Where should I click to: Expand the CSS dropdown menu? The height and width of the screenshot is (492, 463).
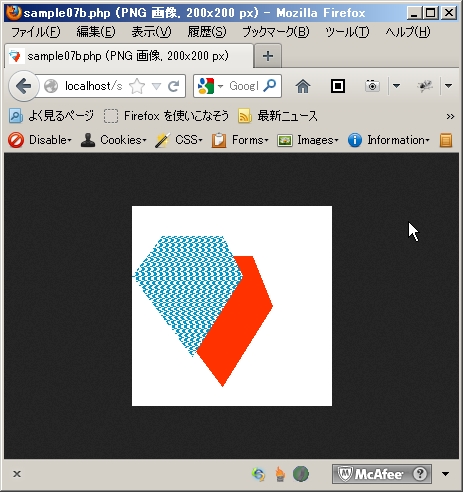pyautogui.click(x=179, y=140)
